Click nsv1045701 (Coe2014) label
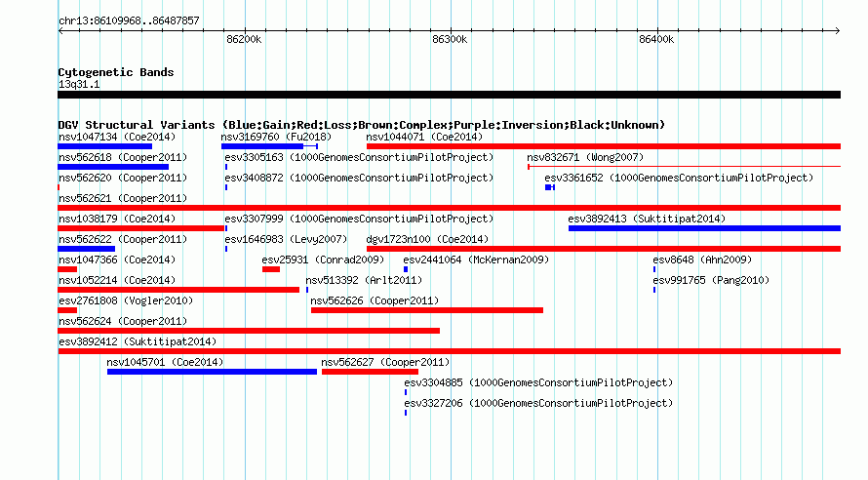868x480 pixels. pos(165,362)
